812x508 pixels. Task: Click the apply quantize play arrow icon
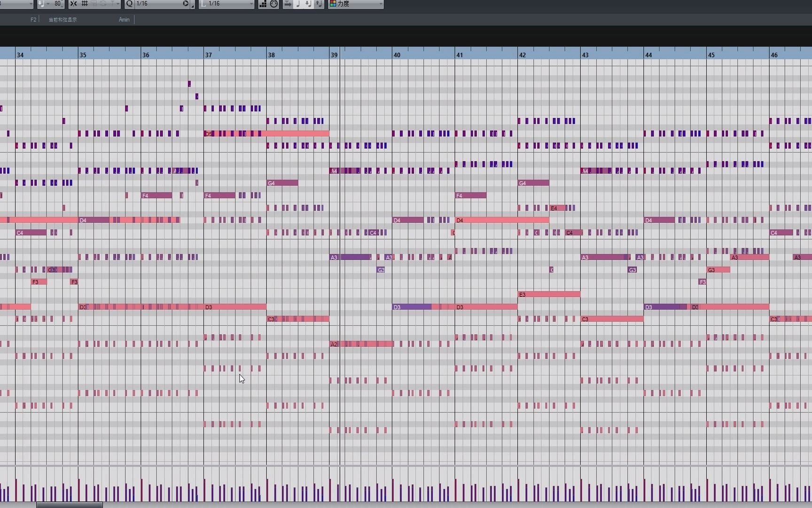[186, 4]
